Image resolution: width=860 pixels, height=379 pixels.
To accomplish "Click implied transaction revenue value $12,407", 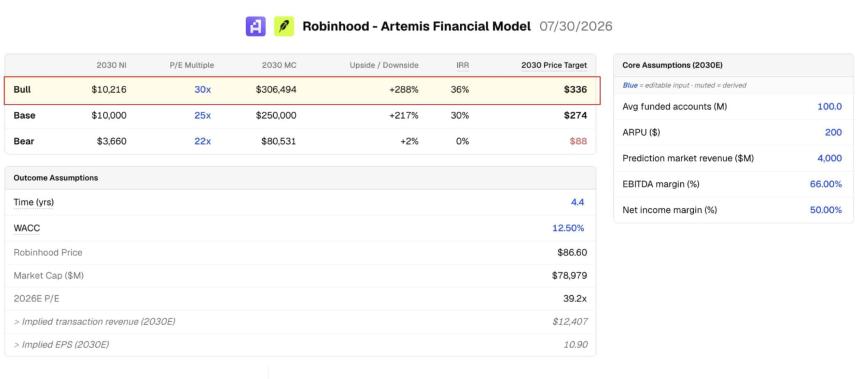I will tap(570, 321).
